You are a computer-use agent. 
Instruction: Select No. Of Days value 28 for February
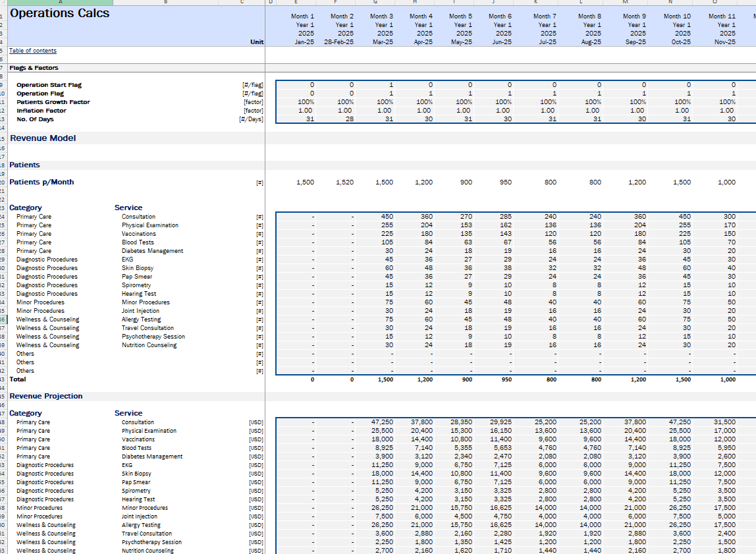point(350,119)
